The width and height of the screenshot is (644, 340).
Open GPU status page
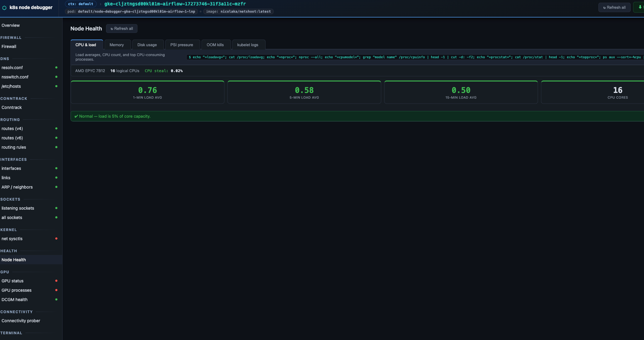point(13,281)
